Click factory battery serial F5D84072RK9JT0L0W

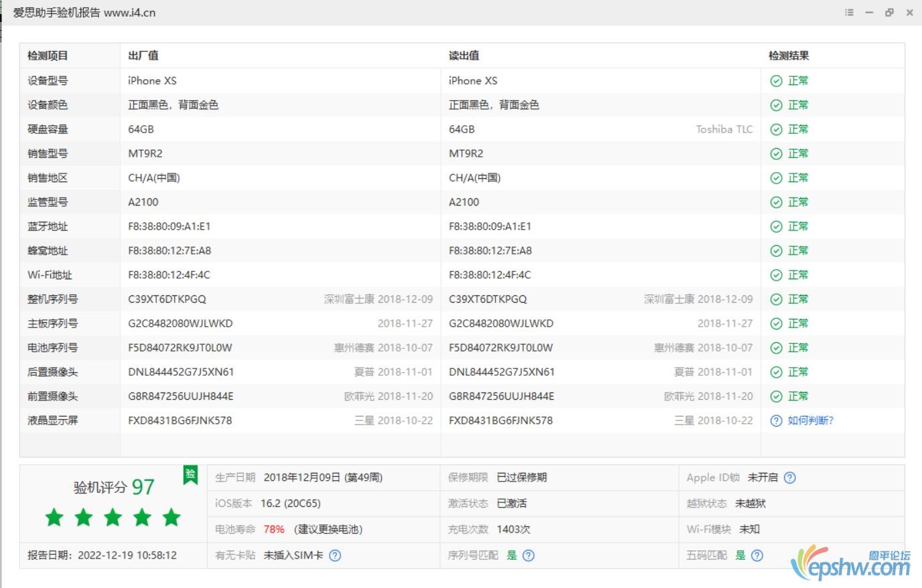pyautogui.click(x=180, y=348)
